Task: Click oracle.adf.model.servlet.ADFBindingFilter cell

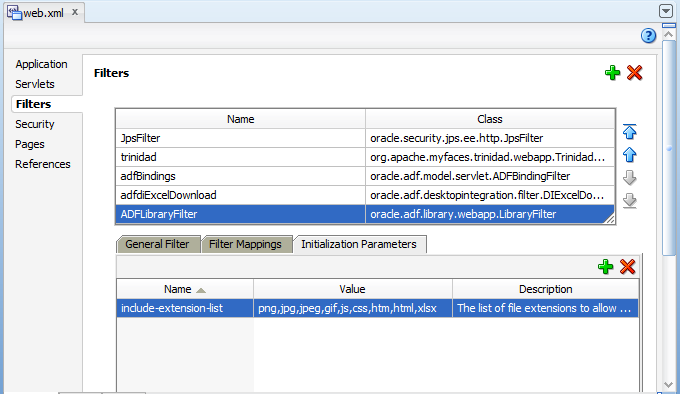Action: (x=490, y=176)
